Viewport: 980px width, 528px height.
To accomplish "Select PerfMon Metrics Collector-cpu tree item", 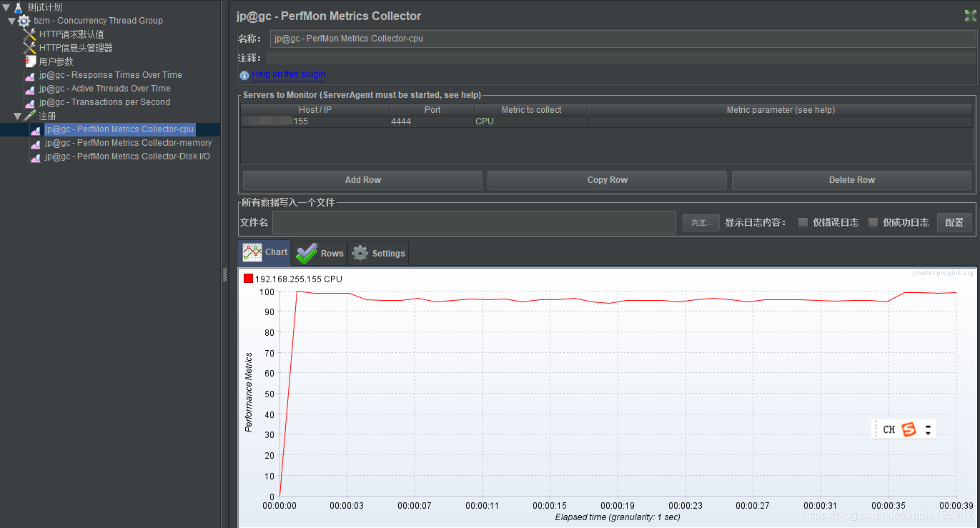I will 119,129.
